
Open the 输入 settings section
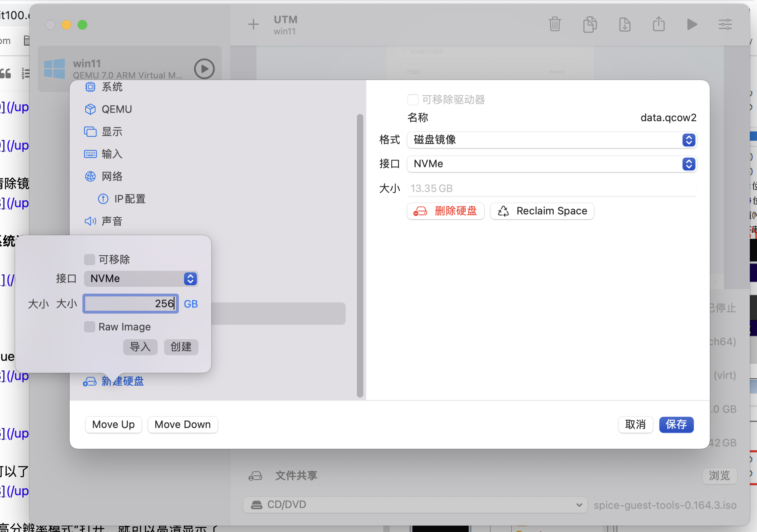103,154
